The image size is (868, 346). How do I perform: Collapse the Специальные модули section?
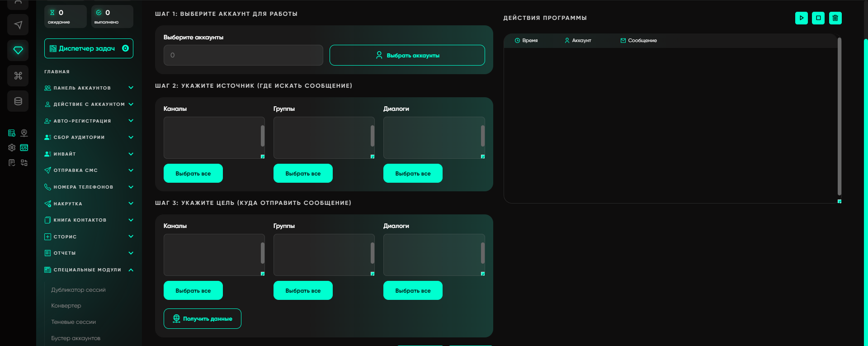(131, 270)
